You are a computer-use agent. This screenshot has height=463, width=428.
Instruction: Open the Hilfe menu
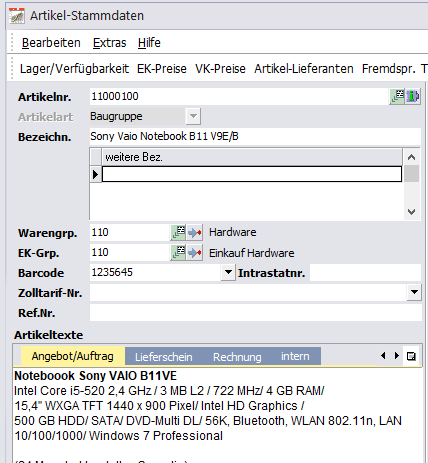149,43
